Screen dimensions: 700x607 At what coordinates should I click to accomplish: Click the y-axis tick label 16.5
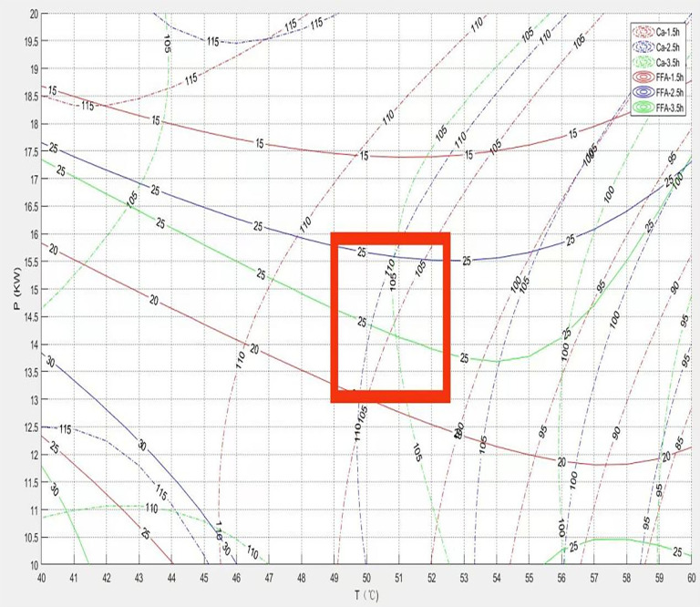pos(31,207)
